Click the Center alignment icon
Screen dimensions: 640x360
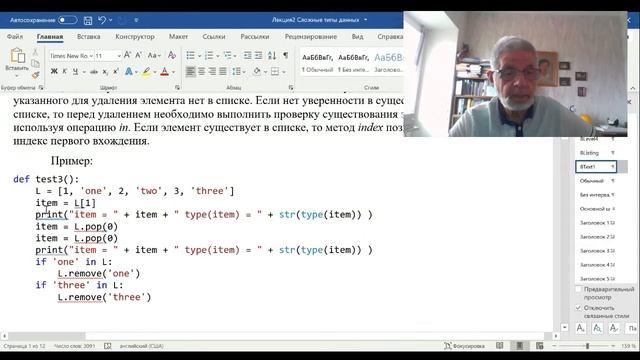point(202,72)
